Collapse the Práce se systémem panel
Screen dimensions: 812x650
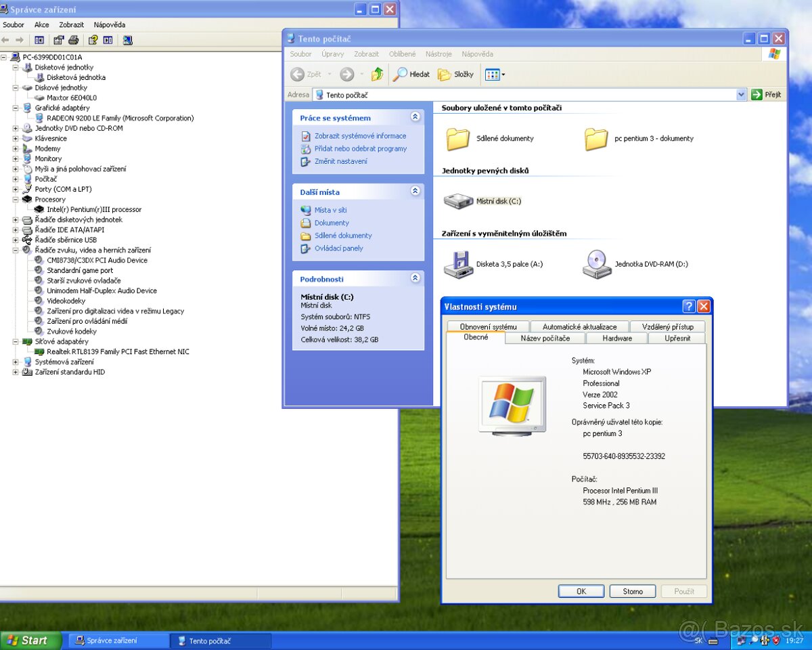(415, 116)
